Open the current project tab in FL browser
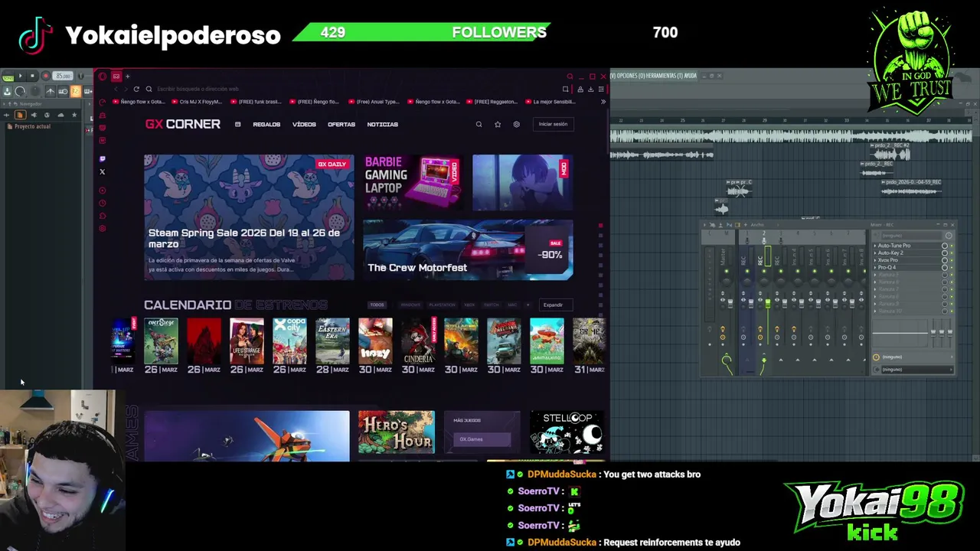Viewport: 980px width, 551px height. tap(20, 115)
